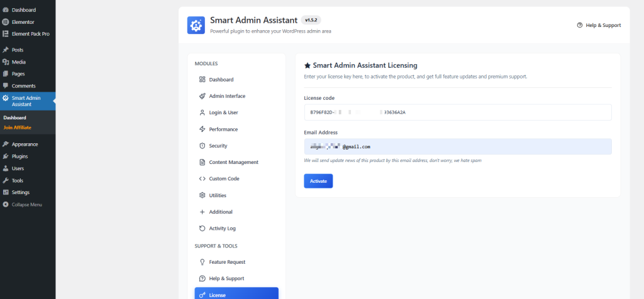Click the Admin Interface brush icon
The width and height of the screenshot is (644, 299).
[x=202, y=96]
